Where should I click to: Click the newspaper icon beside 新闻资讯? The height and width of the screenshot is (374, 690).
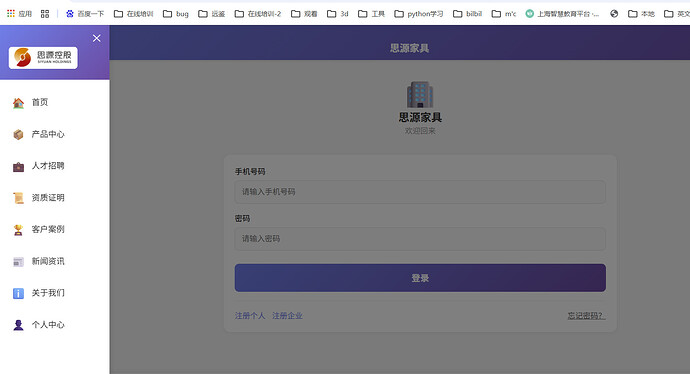tap(18, 262)
